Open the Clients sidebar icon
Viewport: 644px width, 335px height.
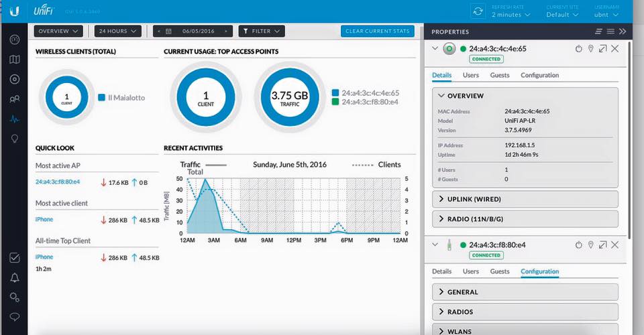pyautogui.click(x=14, y=98)
